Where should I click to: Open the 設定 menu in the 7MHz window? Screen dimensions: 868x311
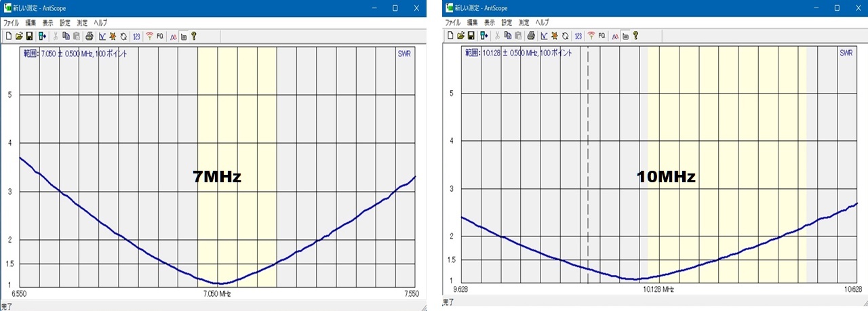click(x=65, y=22)
